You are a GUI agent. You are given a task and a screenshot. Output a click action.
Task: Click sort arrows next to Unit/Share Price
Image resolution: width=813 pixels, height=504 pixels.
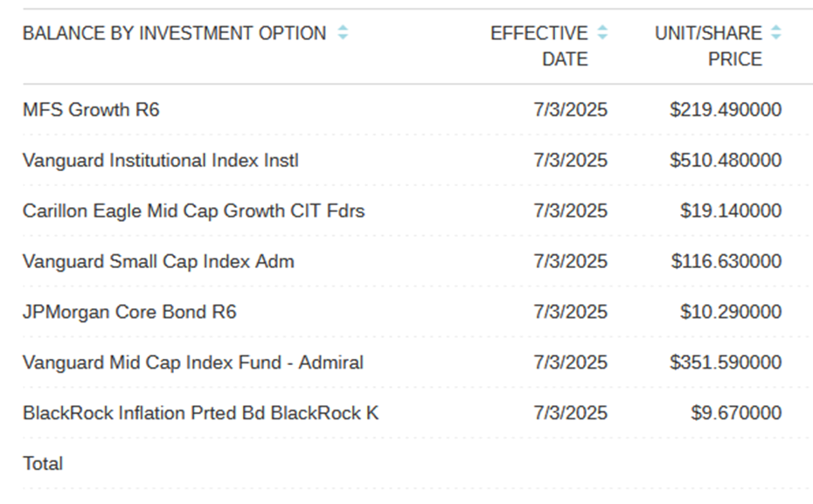[x=775, y=33]
